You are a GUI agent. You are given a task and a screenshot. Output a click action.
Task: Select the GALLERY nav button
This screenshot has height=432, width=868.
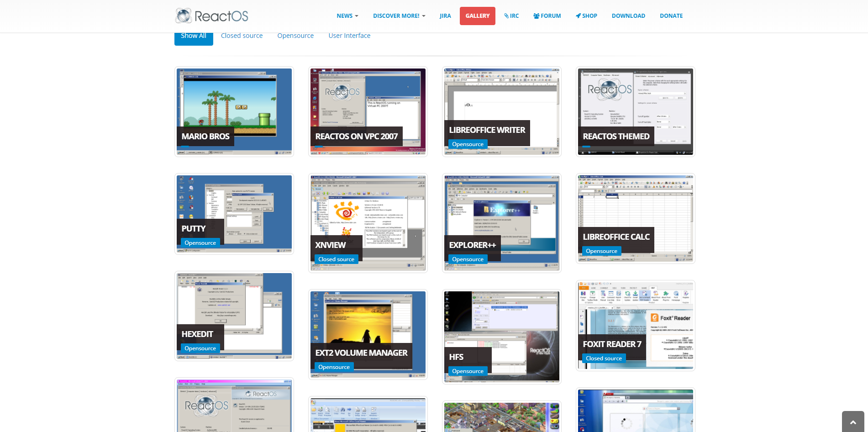(478, 16)
